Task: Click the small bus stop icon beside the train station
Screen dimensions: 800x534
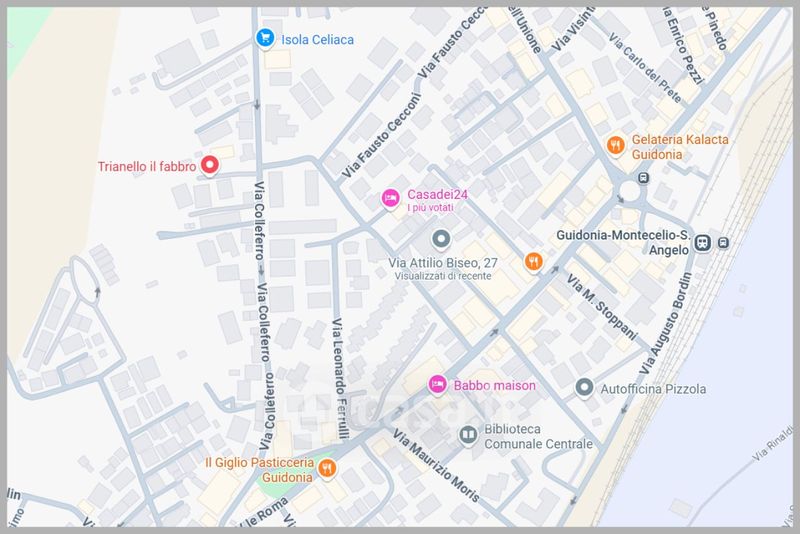Action: 723,243
